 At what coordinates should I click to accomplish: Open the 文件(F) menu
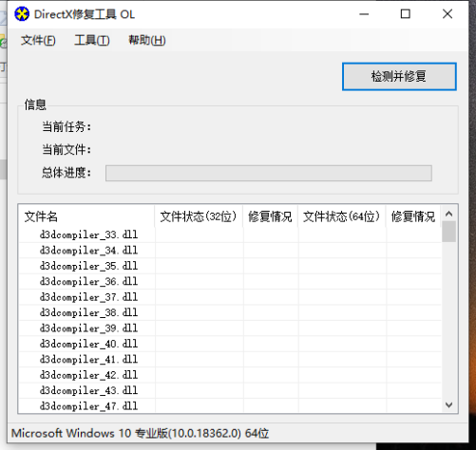tap(38, 40)
